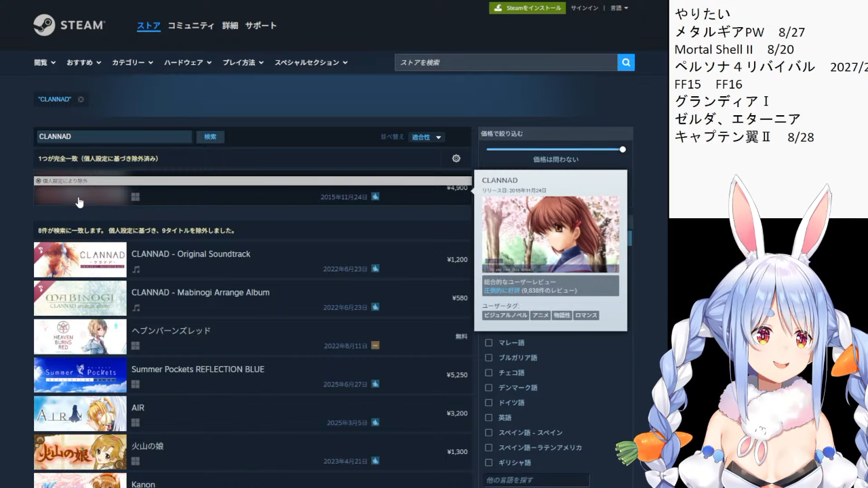
Task: Click review icon for CLANNAD - Original Soundtrack
Action: click(x=375, y=268)
